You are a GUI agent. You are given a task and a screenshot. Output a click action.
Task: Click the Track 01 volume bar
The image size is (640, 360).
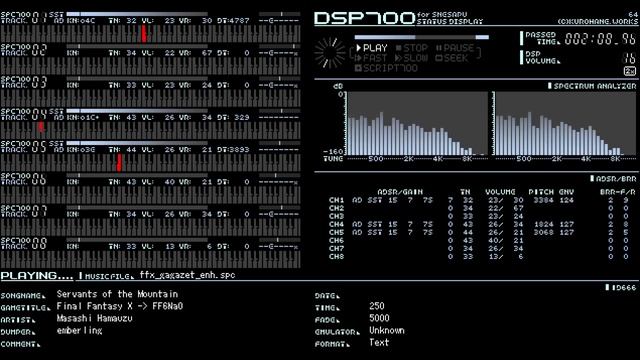pos(137,14)
